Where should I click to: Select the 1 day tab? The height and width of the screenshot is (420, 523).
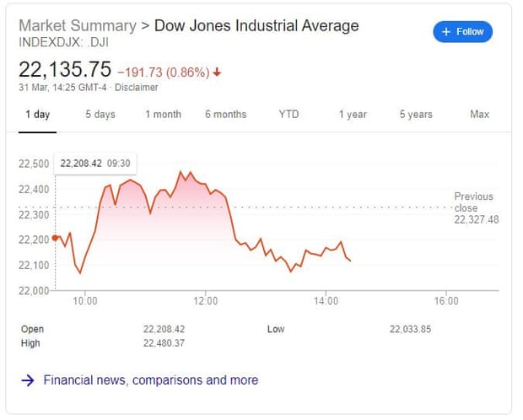tap(38, 115)
